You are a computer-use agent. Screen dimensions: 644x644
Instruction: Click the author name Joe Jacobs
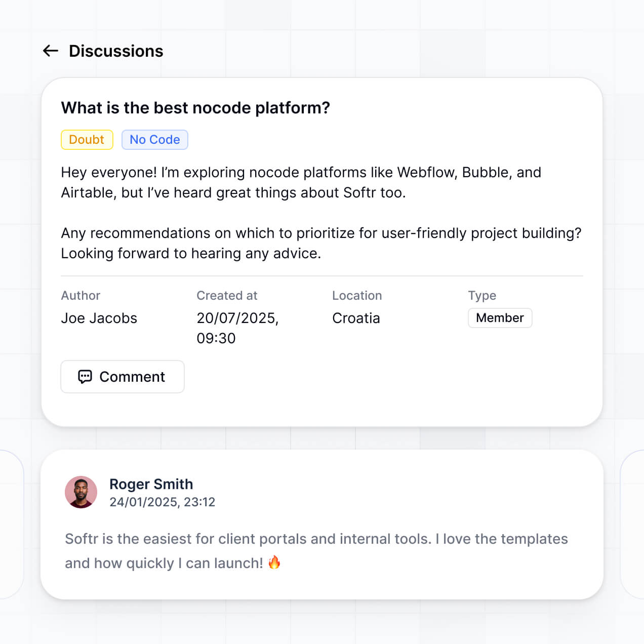(99, 318)
